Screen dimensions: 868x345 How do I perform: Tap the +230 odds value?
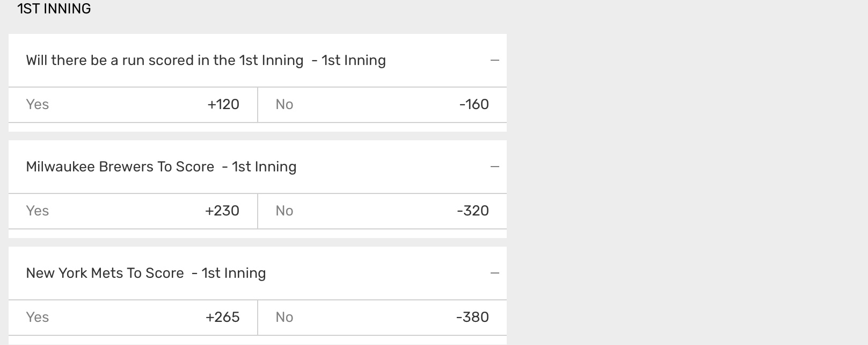tap(222, 211)
